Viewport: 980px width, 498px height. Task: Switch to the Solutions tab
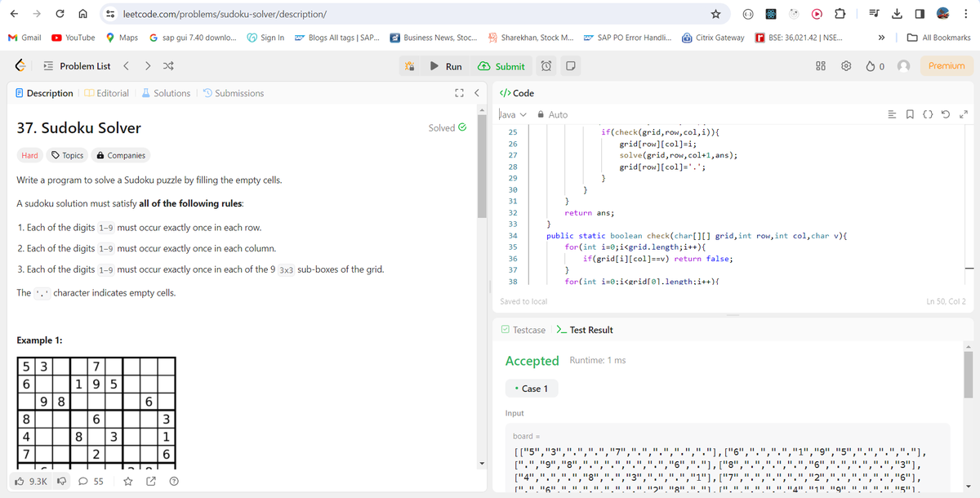coord(167,93)
